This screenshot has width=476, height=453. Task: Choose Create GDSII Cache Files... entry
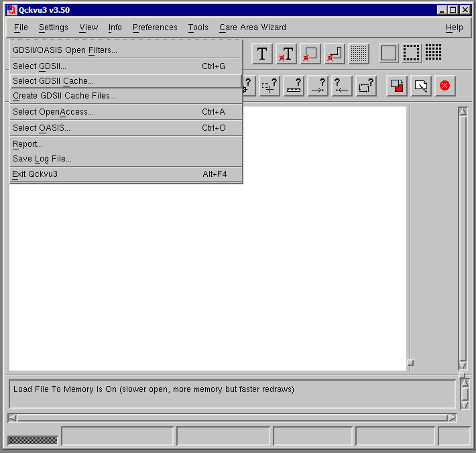(126, 96)
